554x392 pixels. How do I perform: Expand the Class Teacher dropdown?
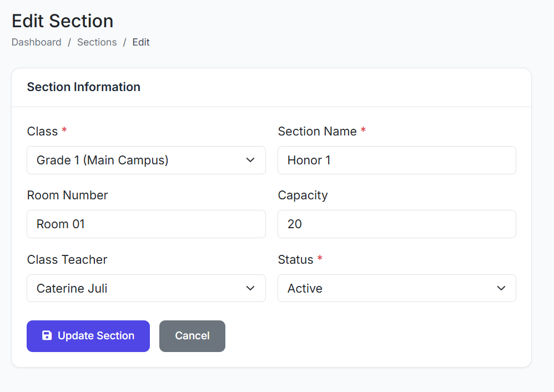146,289
